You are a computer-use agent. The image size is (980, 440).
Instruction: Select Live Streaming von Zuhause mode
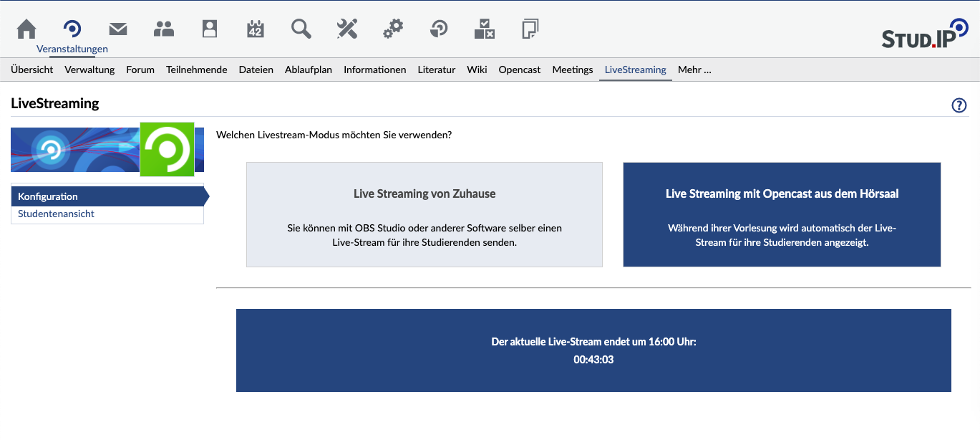point(424,214)
